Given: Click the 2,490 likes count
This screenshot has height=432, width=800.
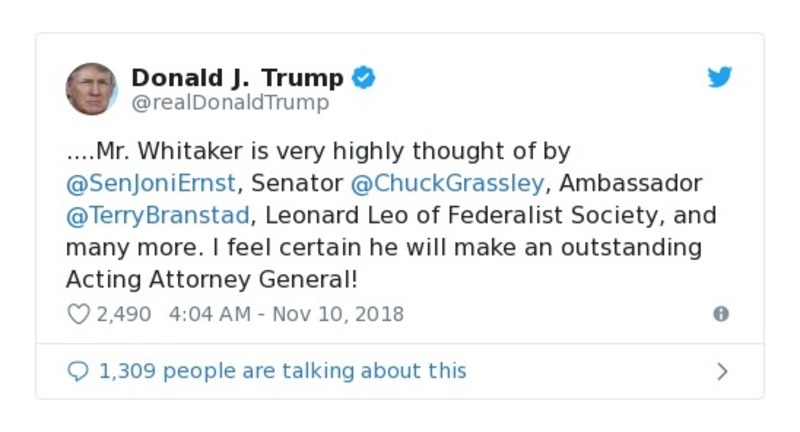Looking at the screenshot, I should point(123,314).
